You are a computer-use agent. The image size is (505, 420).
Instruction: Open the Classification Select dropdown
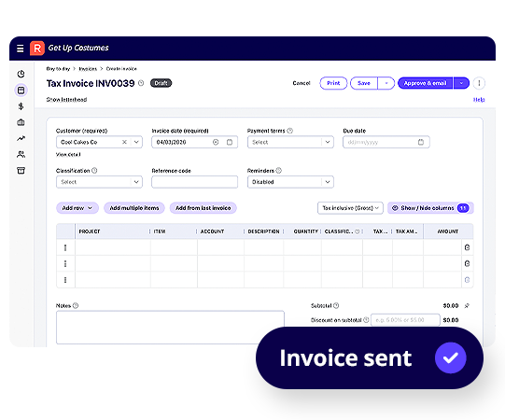[99, 182]
